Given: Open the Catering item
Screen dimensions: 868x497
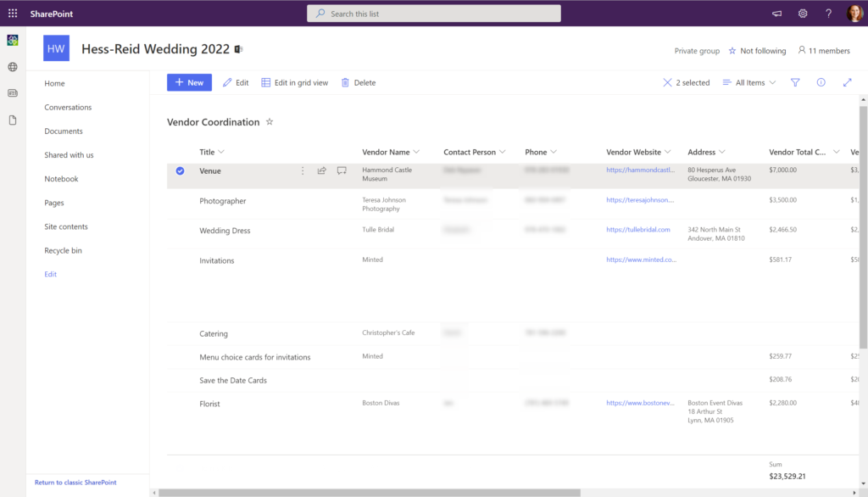Looking at the screenshot, I should pos(214,333).
